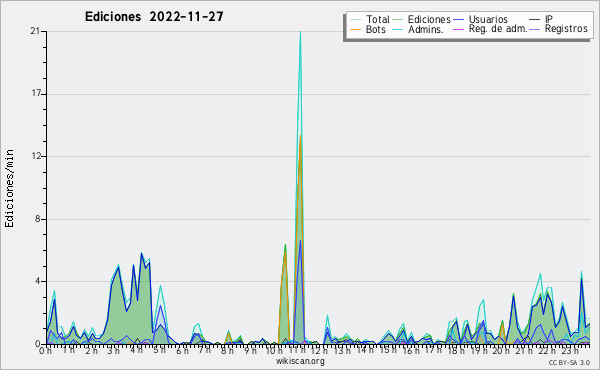Click the y-axis value 4
Viewport: 600px width, 370px height.
[x=38, y=281]
